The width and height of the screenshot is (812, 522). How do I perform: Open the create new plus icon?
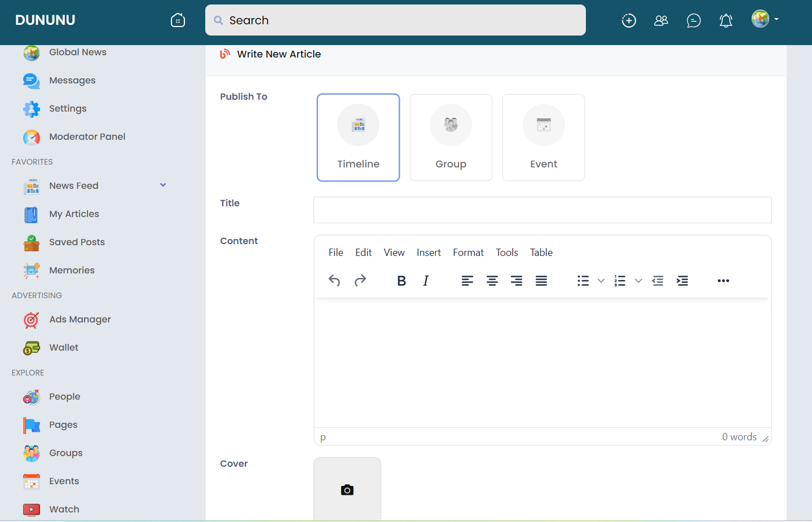click(x=629, y=20)
